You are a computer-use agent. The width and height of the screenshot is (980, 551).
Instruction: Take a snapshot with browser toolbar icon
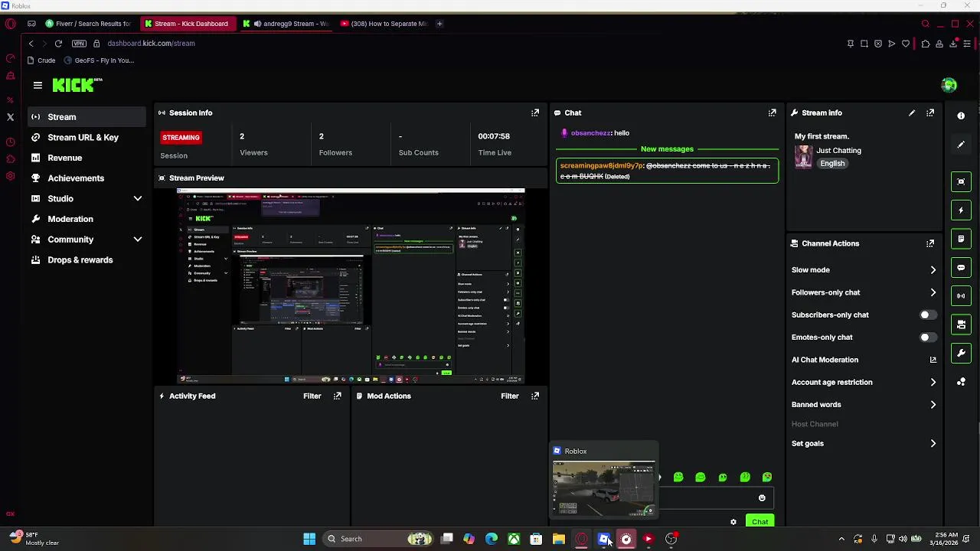click(864, 44)
